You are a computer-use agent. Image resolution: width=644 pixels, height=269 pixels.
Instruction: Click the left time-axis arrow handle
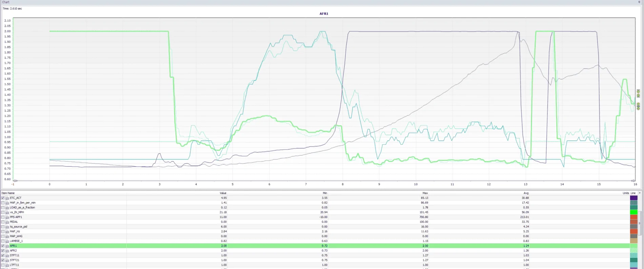pyautogui.click(x=15, y=181)
